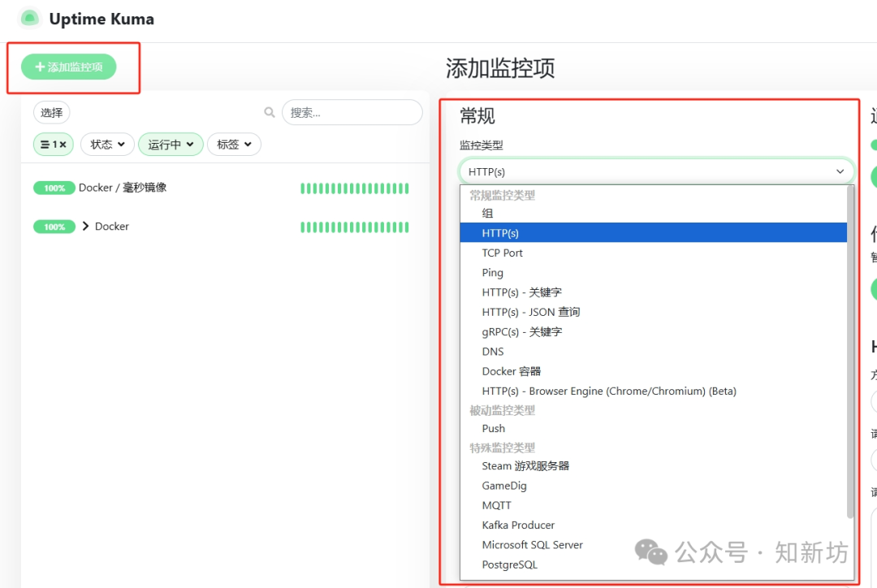Click the search magnifier icon
The image size is (877, 588).
(x=270, y=112)
